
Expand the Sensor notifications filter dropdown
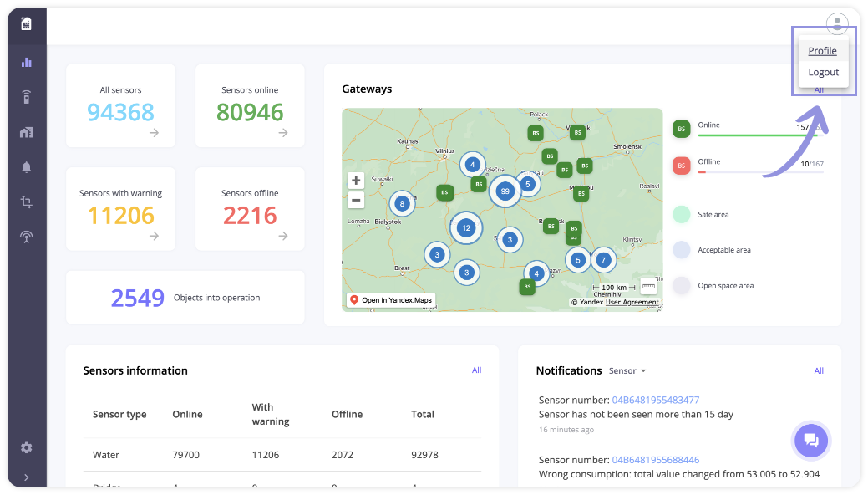[x=627, y=371]
